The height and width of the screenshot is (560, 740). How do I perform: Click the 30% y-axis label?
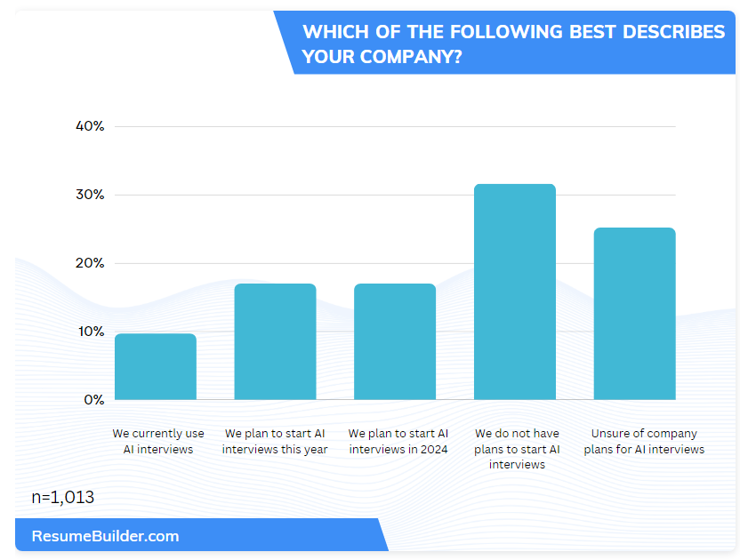coord(90,195)
